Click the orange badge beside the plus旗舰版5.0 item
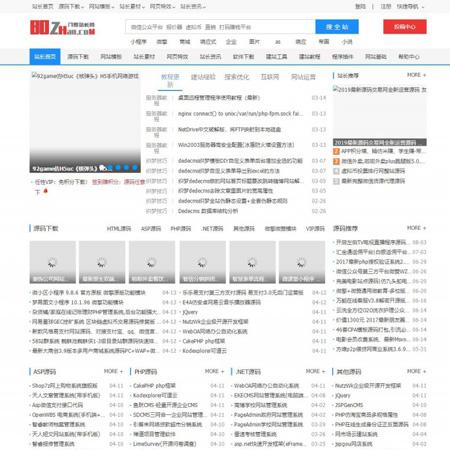Image resolution: width=450 pixels, height=450 pixels. [336, 161]
